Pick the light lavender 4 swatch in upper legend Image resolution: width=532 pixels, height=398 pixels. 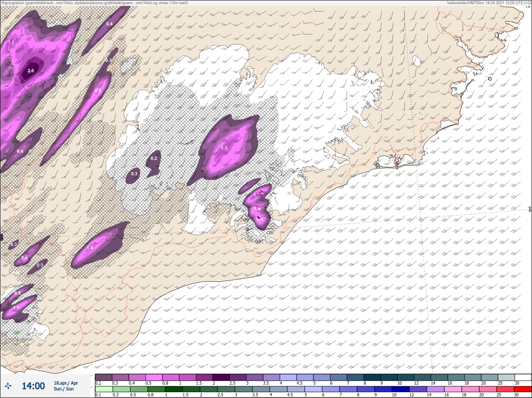[x=288, y=377]
